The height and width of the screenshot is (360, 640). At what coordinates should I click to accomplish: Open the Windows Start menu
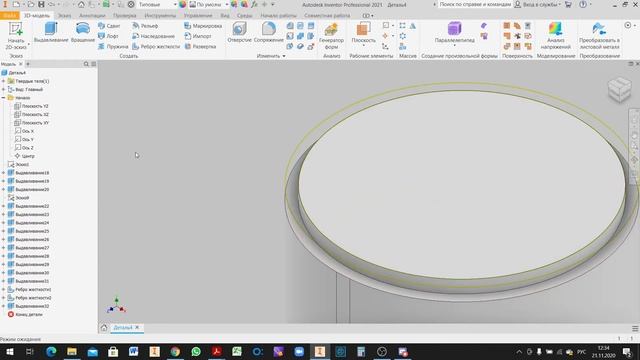click(x=9, y=352)
